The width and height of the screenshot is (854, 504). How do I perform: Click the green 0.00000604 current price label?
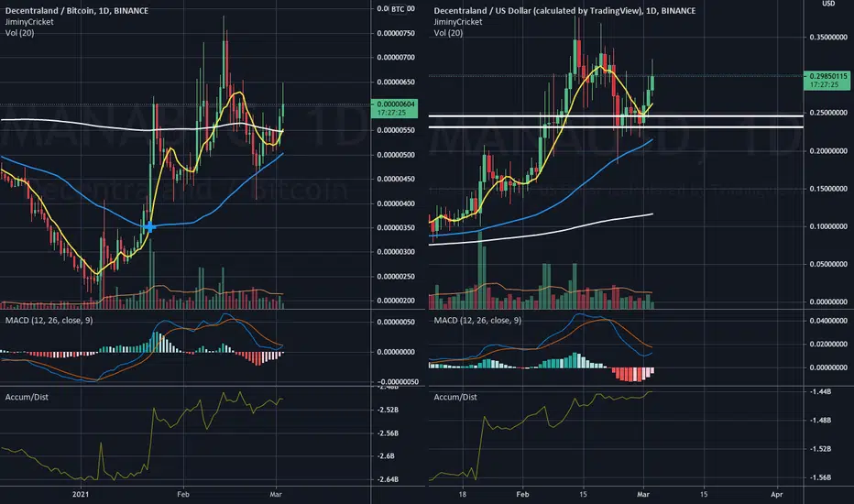point(394,108)
